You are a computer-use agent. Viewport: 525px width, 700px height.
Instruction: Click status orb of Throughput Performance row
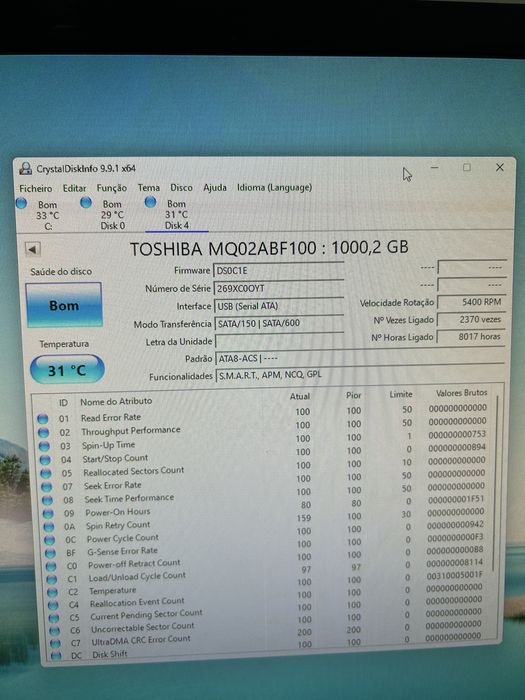43,432
